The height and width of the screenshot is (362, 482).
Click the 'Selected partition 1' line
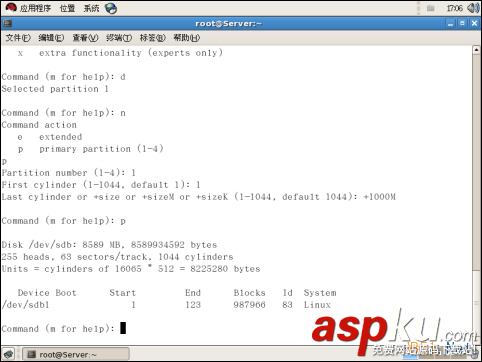point(55,89)
